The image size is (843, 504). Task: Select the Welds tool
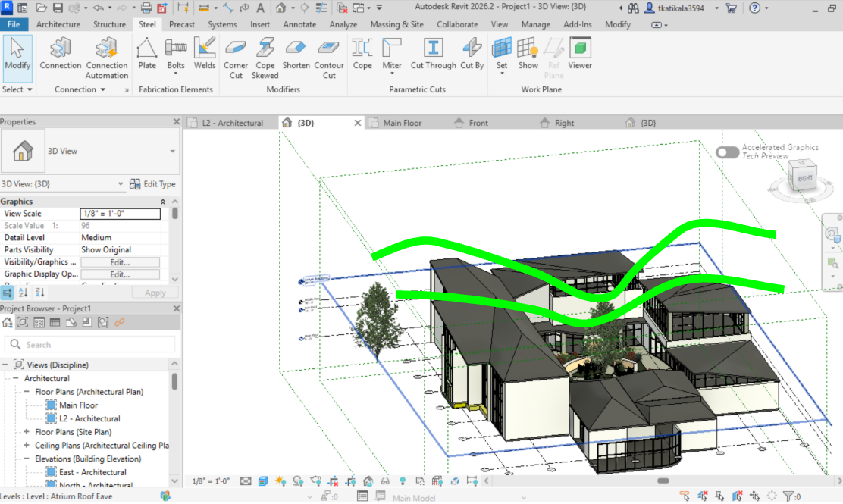pos(204,54)
